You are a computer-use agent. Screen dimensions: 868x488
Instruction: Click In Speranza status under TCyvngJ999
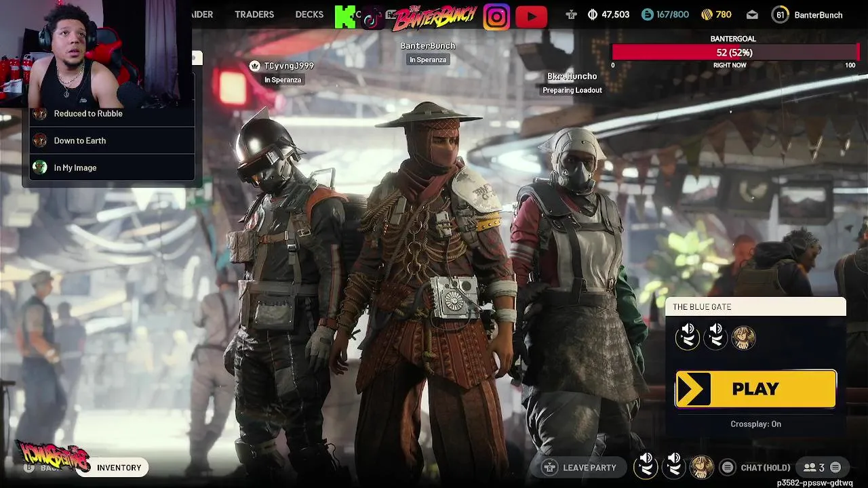click(x=283, y=80)
